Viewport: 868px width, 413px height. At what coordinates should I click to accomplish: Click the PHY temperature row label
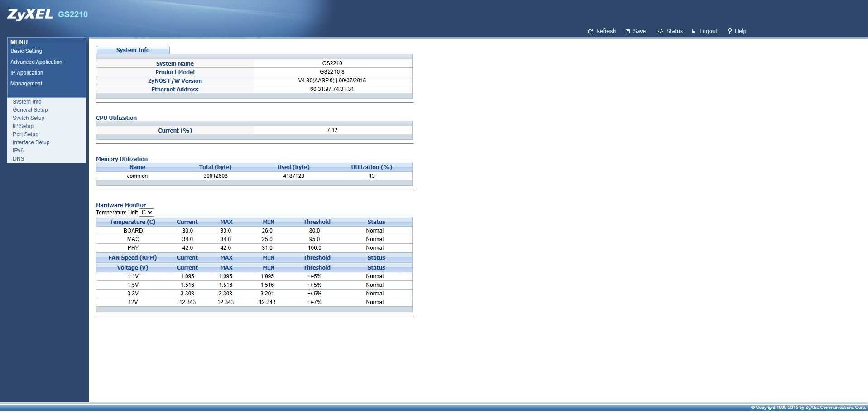133,248
